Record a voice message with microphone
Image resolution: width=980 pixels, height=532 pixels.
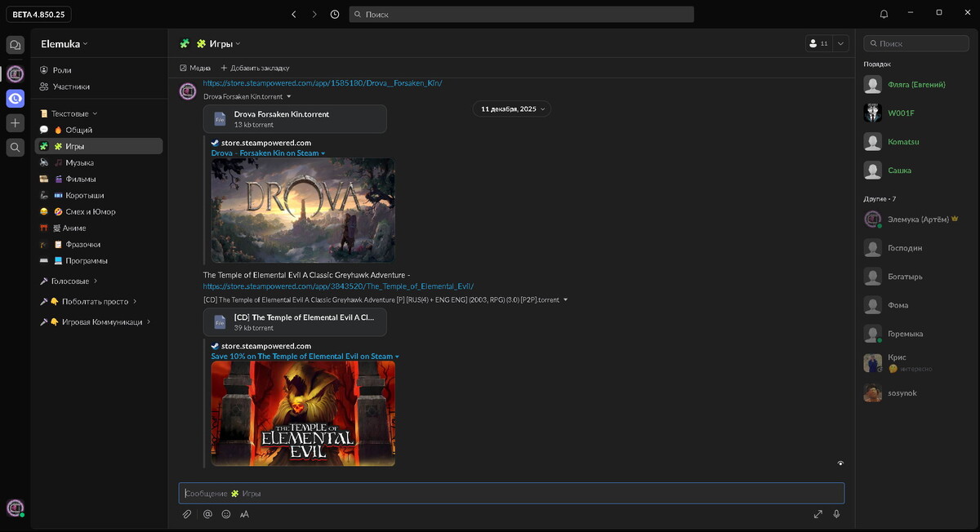click(836, 514)
